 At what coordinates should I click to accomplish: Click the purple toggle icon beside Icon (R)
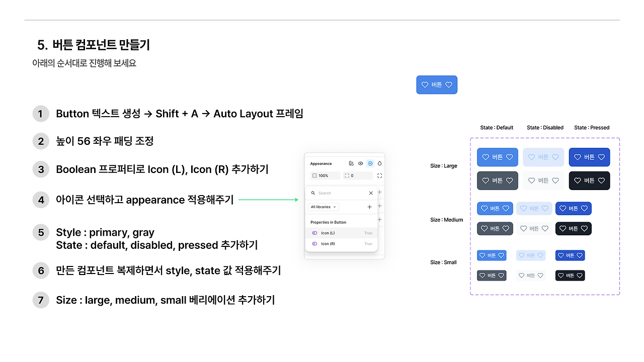pyautogui.click(x=314, y=244)
